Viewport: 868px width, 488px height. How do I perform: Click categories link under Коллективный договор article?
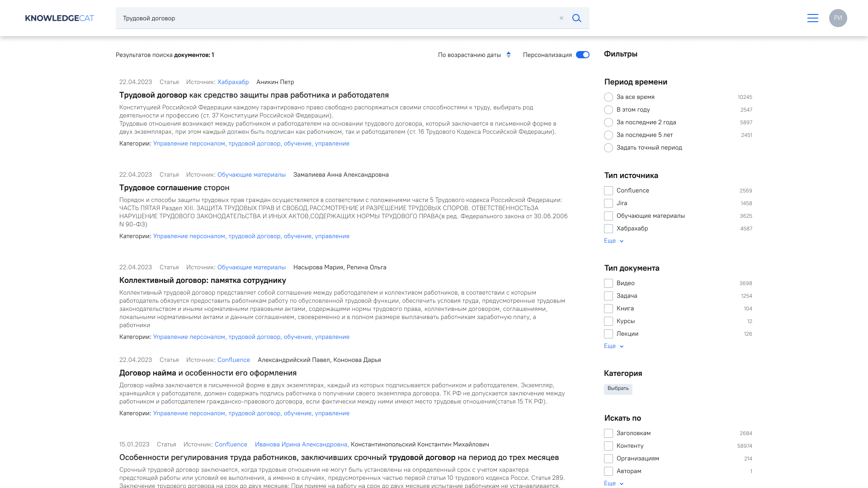(251, 337)
